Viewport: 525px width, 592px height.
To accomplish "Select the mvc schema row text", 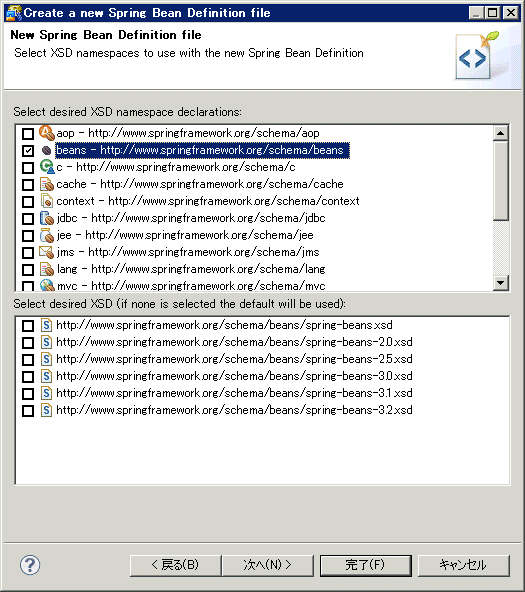I will click(191, 285).
